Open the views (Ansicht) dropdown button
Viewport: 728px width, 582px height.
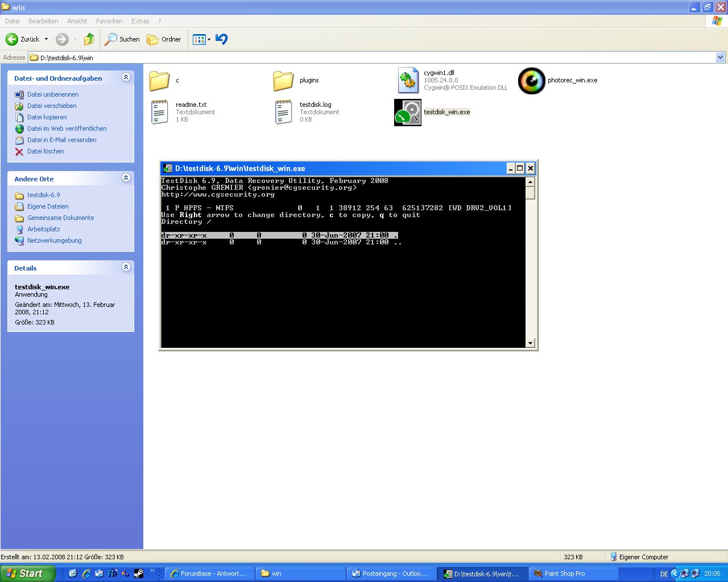pyautogui.click(x=202, y=39)
